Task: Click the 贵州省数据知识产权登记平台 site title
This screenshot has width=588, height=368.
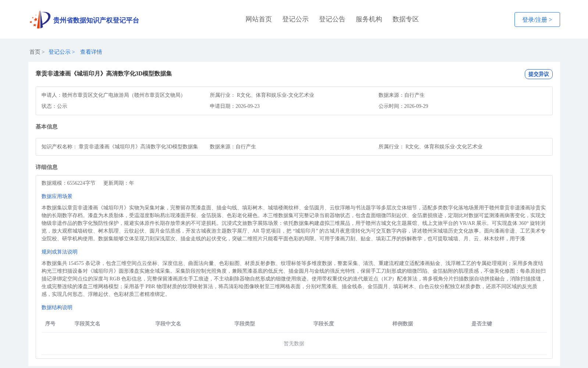Action: [x=96, y=20]
